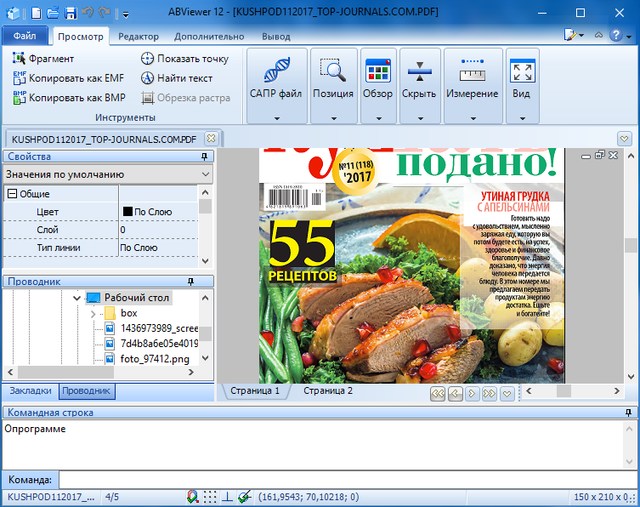This screenshot has height=507, width=640.
Task: Collapse the Общие property group
Action: click(x=12, y=194)
